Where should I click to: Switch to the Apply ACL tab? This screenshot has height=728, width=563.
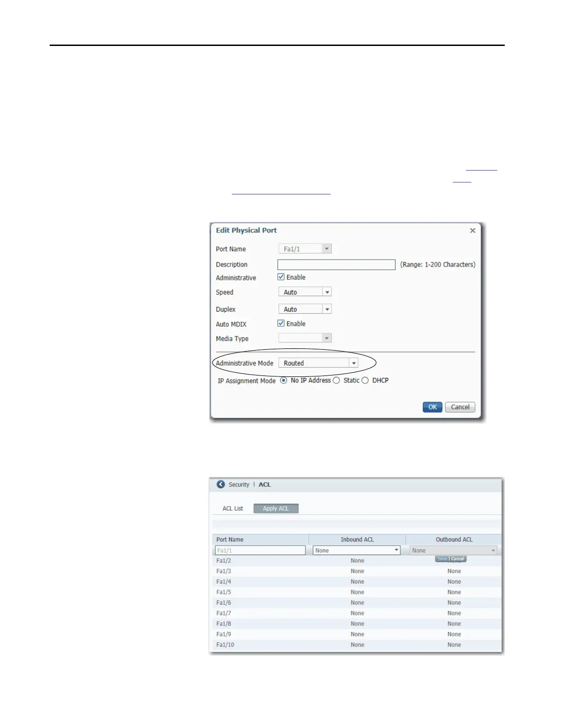(x=276, y=508)
